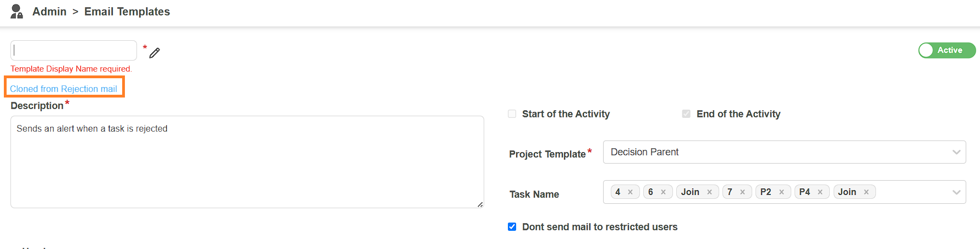The image size is (980, 249).
Task: Check the Start of the Activity checkbox
Action: (x=512, y=114)
